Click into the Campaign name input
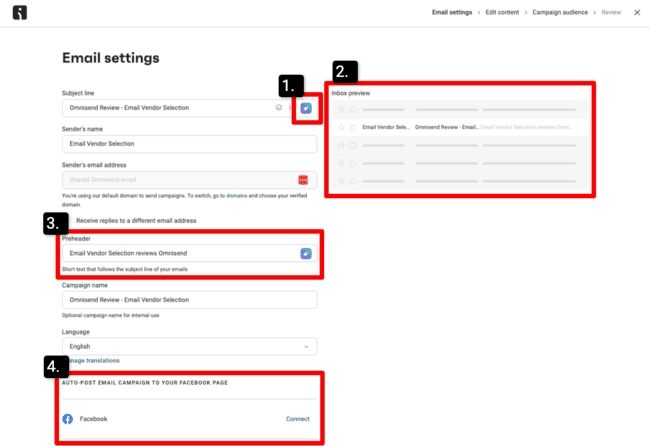Screen dimensions: 650x446 [189, 300]
